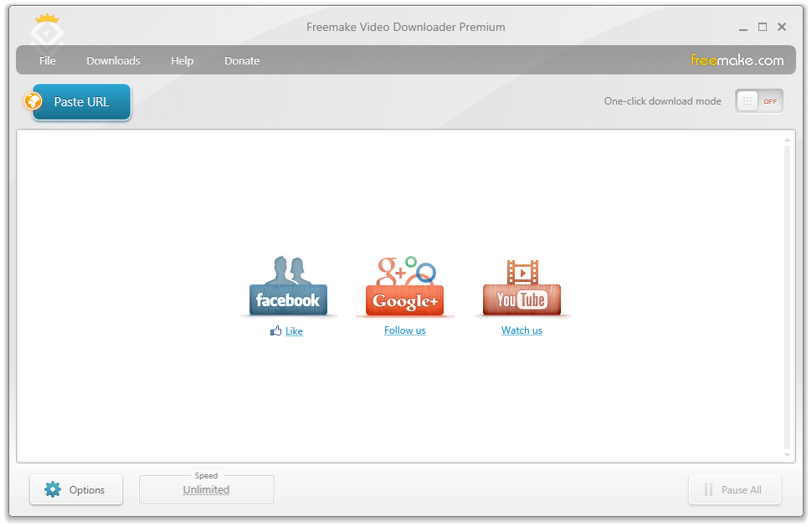The image size is (812, 527).
Task: Open the Downloads menu
Action: pos(113,60)
